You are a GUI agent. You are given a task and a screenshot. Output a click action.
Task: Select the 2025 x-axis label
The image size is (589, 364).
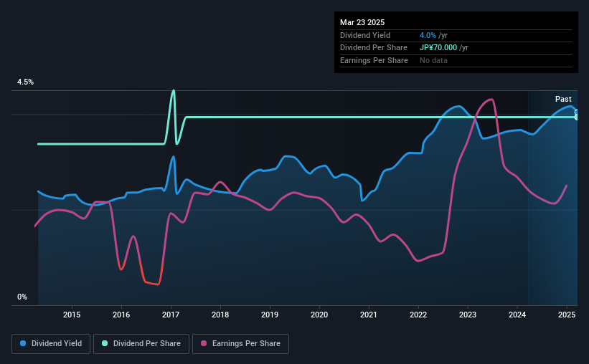tap(567, 315)
